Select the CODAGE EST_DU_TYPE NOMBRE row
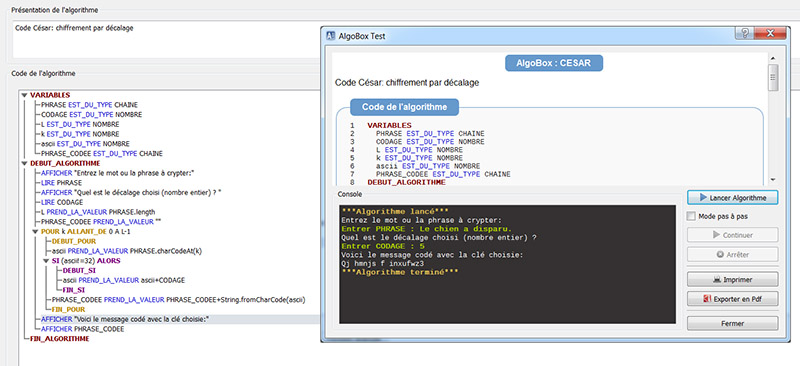The height and width of the screenshot is (366, 800). [x=91, y=114]
